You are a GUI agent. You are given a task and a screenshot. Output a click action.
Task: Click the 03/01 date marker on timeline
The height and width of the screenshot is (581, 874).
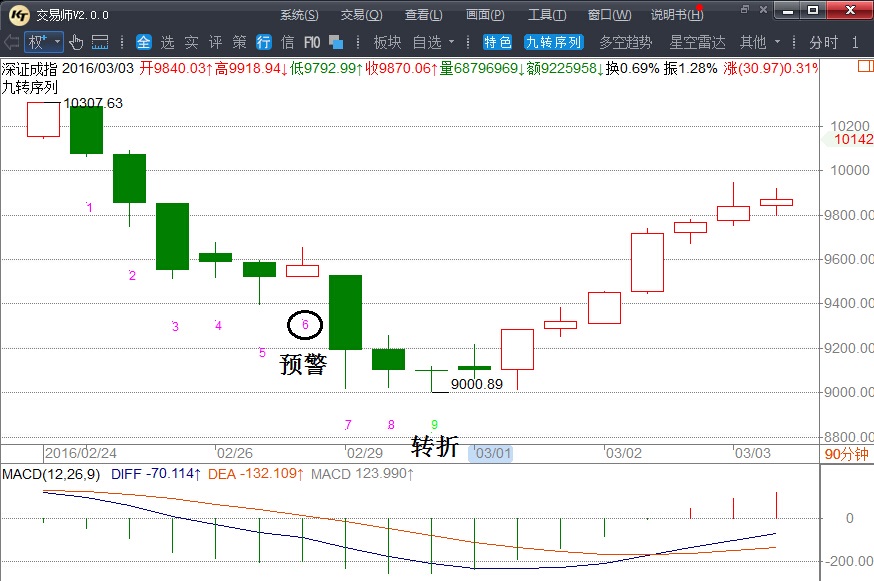[493, 453]
